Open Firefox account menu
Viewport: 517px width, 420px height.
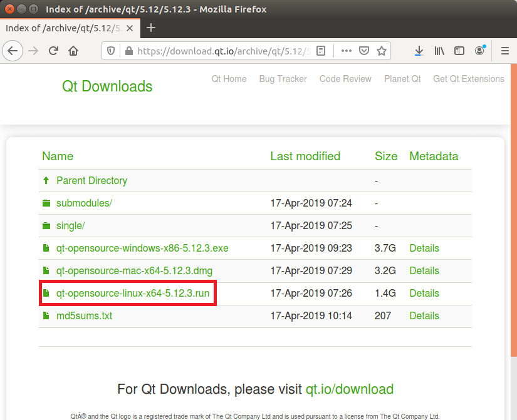tap(480, 51)
